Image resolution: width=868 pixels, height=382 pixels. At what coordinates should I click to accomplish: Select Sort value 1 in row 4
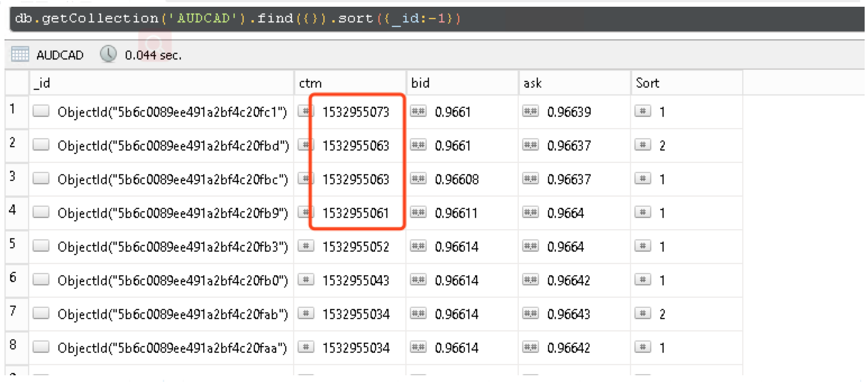(662, 213)
